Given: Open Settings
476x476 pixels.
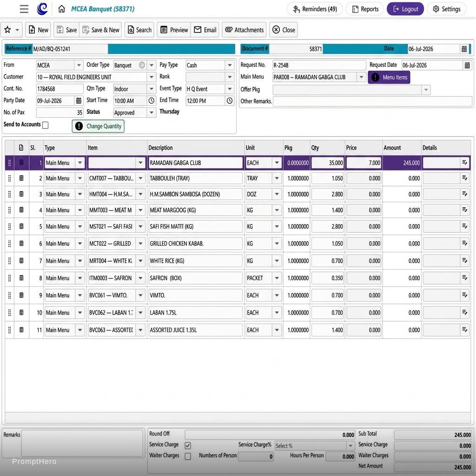Looking at the screenshot, I should pos(446,9).
